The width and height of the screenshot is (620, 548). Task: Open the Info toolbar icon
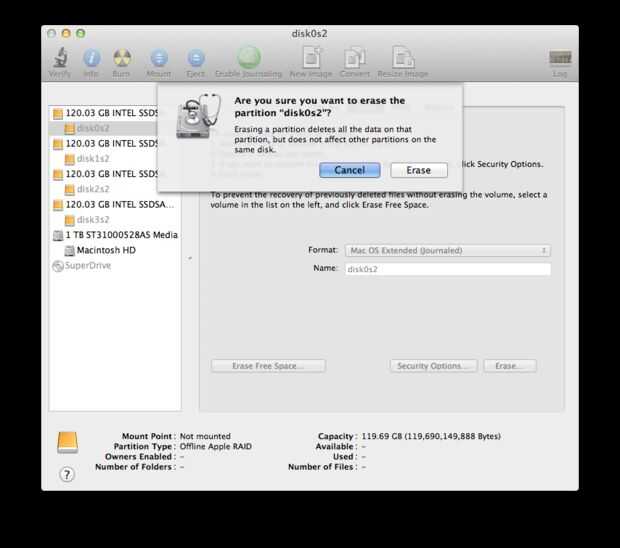(91, 58)
